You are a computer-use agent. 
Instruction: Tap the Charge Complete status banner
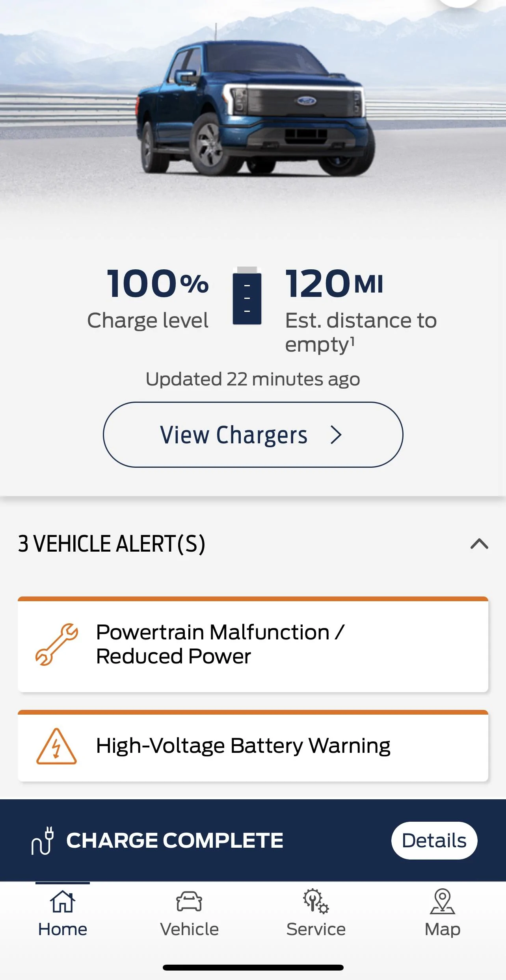pos(175,840)
